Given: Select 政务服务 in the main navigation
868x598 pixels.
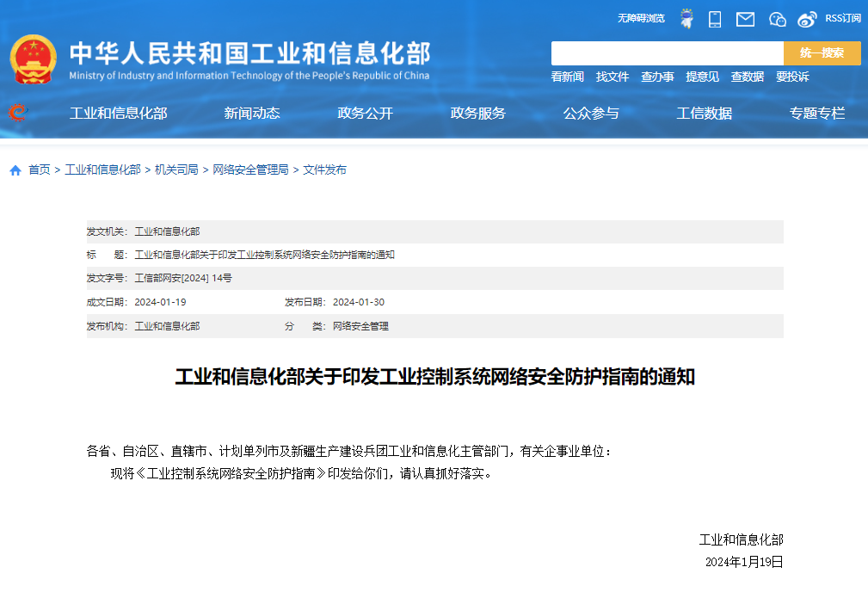Looking at the screenshot, I should tap(478, 114).
